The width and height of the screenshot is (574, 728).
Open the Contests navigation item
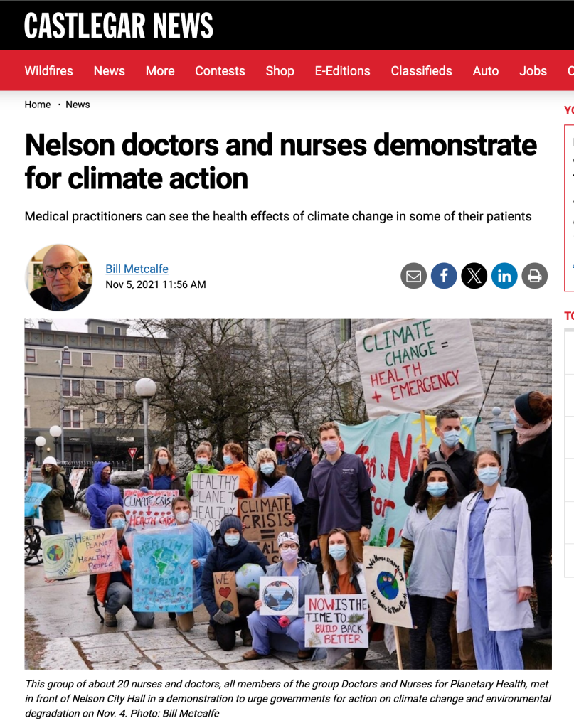click(220, 70)
